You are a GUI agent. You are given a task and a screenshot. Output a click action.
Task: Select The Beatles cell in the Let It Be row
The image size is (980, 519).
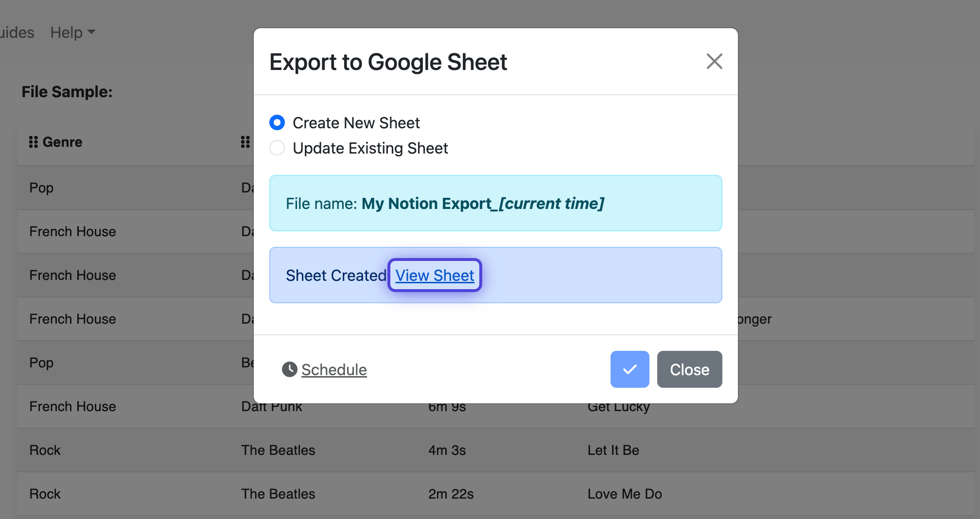coord(278,450)
